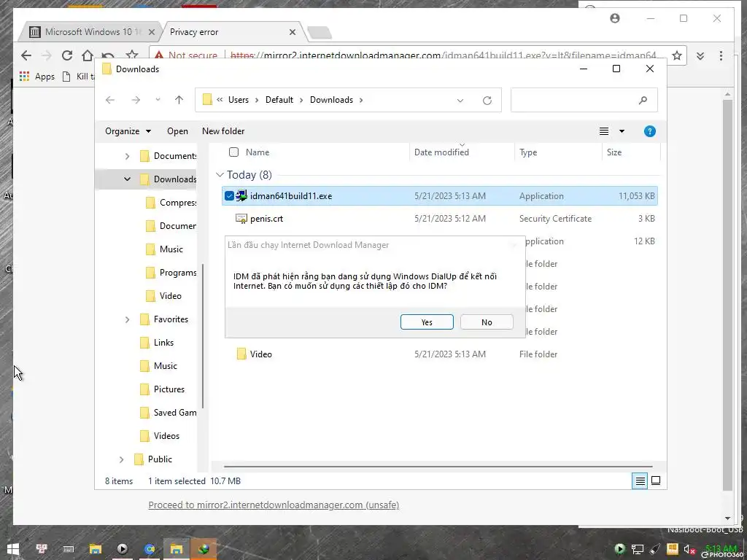Create a New folder from the command bar
The width and height of the screenshot is (747, 560).
pos(223,131)
